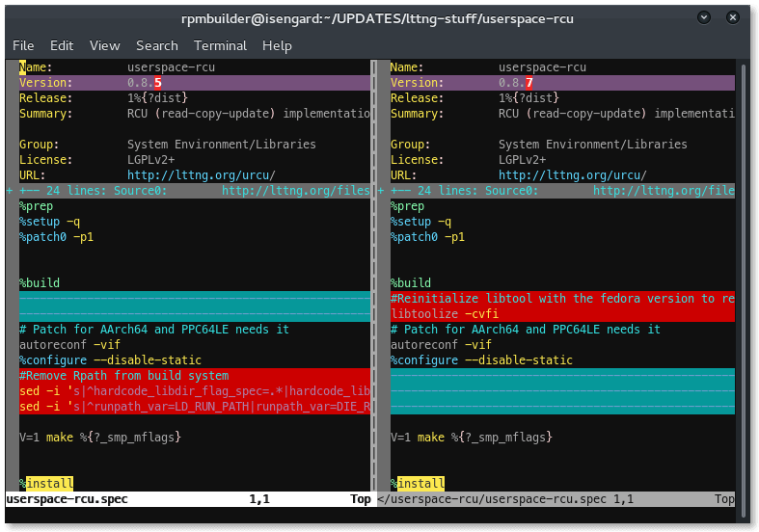Click left status bar 'userspace-rcu.spec'
Image resolution: width=759 pixels, height=532 pixels.
pos(67,499)
